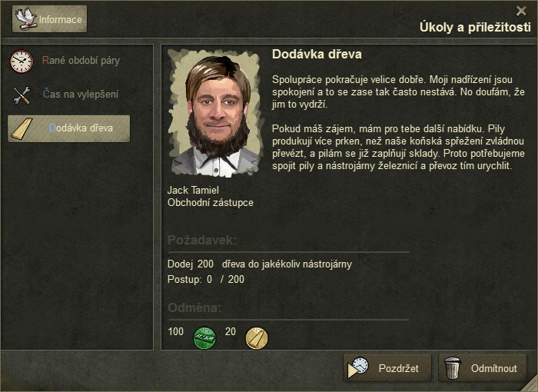Click the wooden plank task icon
The image size is (538, 392).
[x=22, y=128]
